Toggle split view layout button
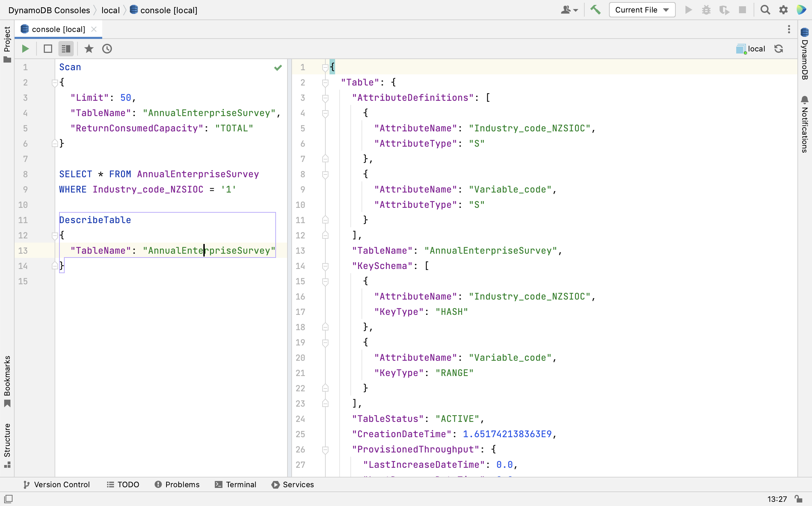The width and height of the screenshot is (812, 506). (x=66, y=49)
